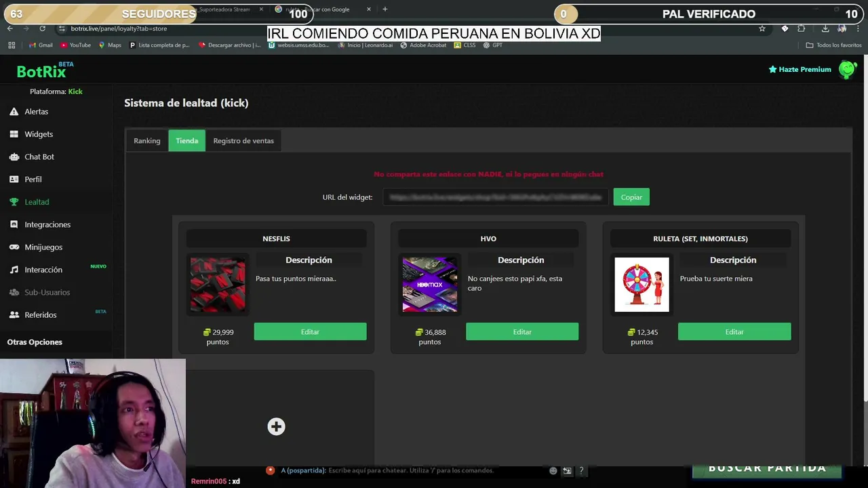The height and width of the screenshot is (488, 868).
Task: Go to Perfil in the sidebar
Action: pos(33,180)
